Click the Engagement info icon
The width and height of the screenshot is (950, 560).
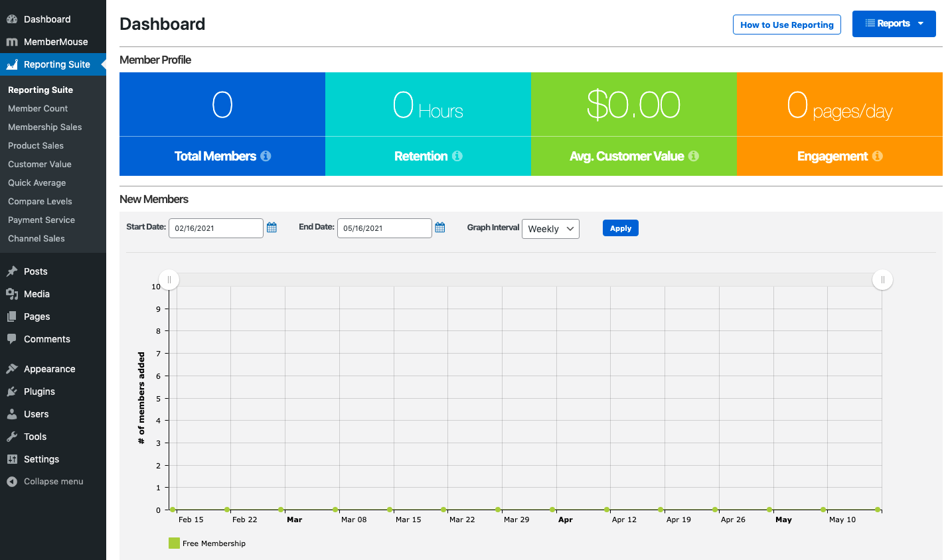[x=878, y=156]
